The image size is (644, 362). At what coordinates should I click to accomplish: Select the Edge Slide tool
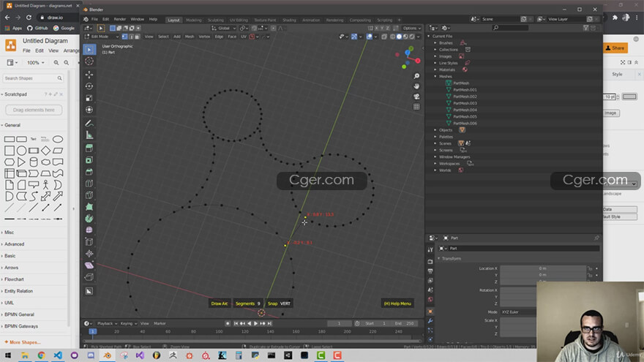click(89, 242)
